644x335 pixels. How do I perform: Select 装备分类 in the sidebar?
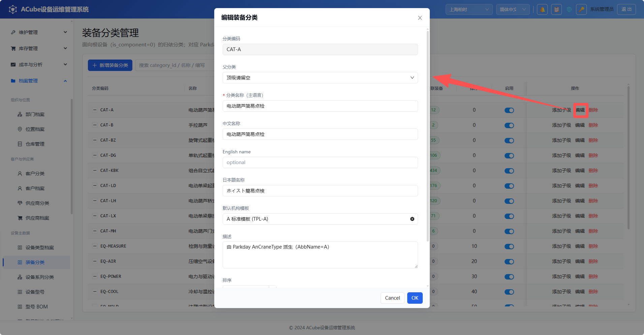coord(36,262)
